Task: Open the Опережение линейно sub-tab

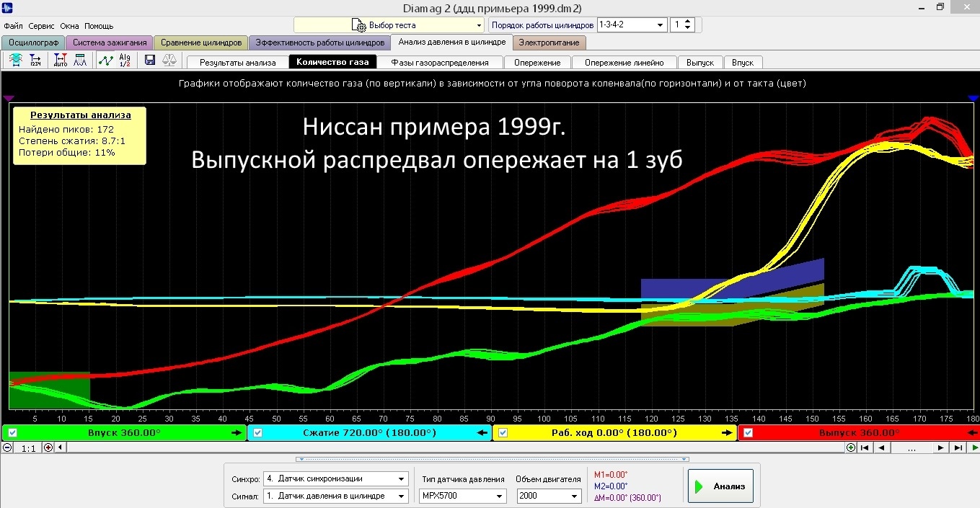Action: (x=625, y=63)
